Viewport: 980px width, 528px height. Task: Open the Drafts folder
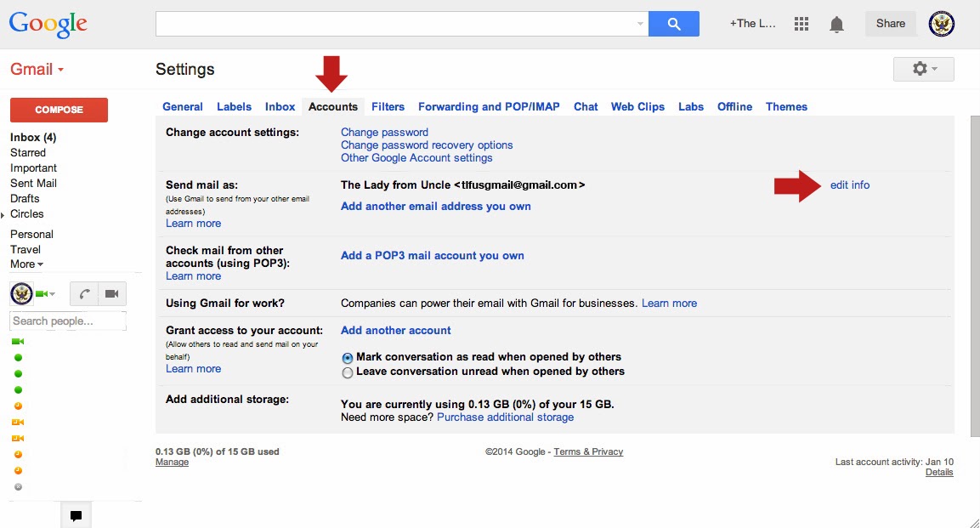tap(25, 199)
